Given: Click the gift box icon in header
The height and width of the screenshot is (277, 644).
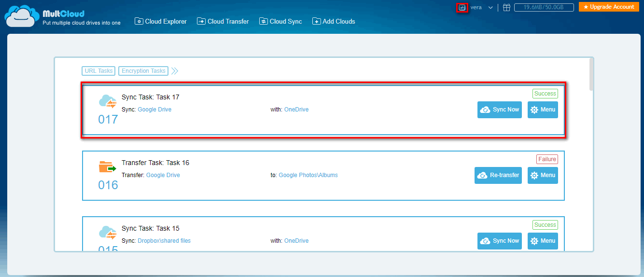Looking at the screenshot, I should click(x=506, y=7).
